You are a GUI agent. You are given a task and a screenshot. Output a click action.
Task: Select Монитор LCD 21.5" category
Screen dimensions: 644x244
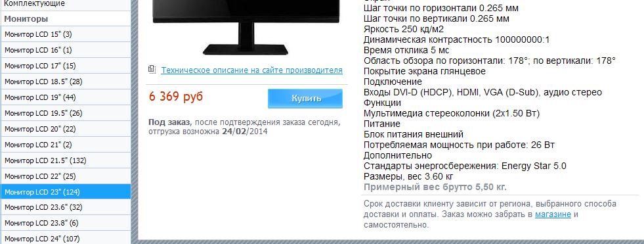click(66, 160)
